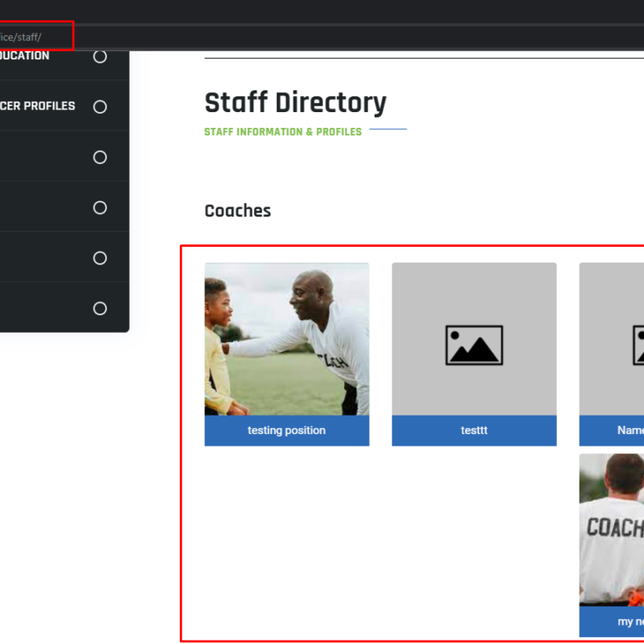Open the coach photo with child thumbnail
This screenshot has height=644, width=644.
pos(287,339)
